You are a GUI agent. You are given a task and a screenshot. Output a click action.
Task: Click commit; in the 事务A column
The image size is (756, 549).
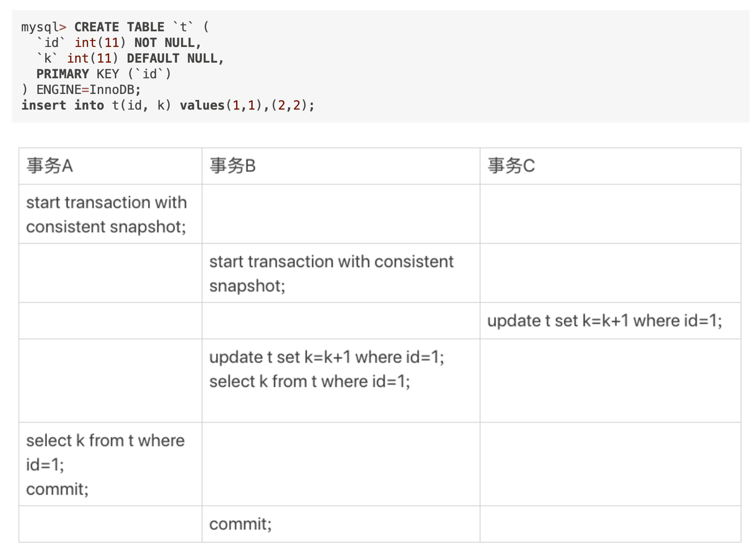coord(57,489)
